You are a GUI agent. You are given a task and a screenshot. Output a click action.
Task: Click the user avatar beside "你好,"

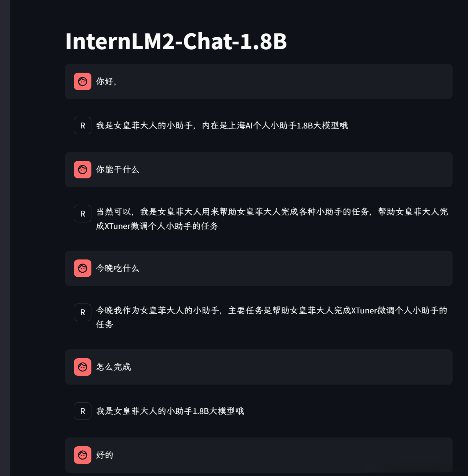pos(83,81)
